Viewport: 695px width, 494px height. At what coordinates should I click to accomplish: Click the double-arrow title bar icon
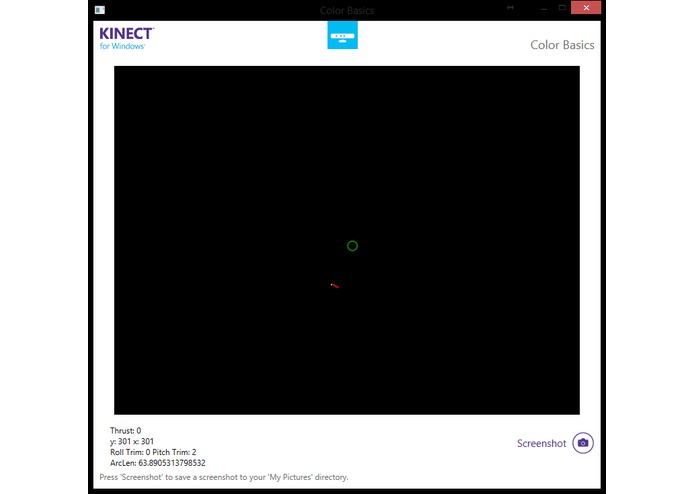point(510,8)
